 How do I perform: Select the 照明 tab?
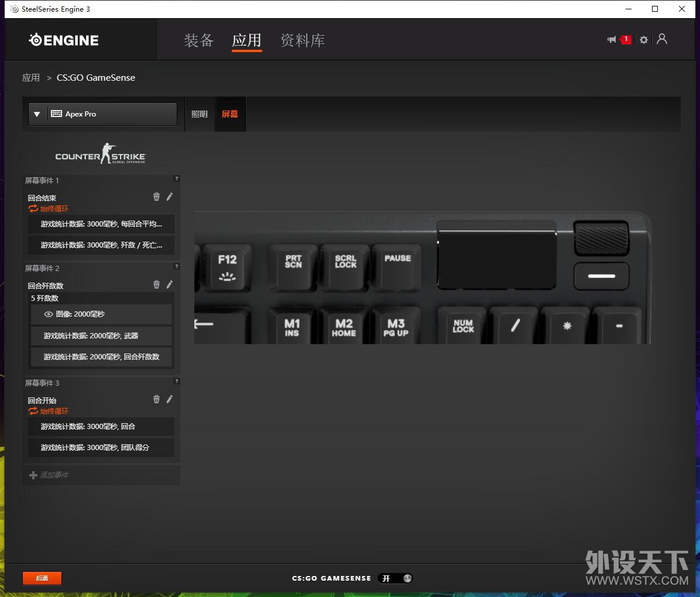pyautogui.click(x=200, y=114)
